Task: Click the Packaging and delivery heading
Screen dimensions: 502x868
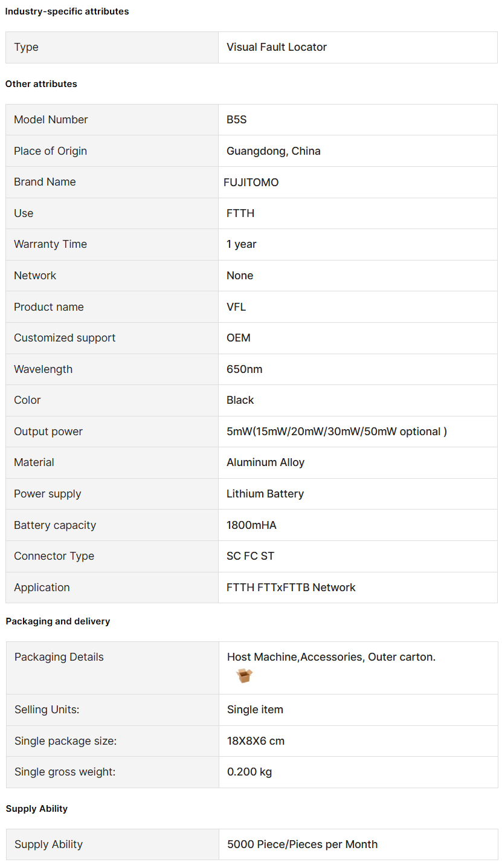Action: pyautogui.click(x=58, y=621)
